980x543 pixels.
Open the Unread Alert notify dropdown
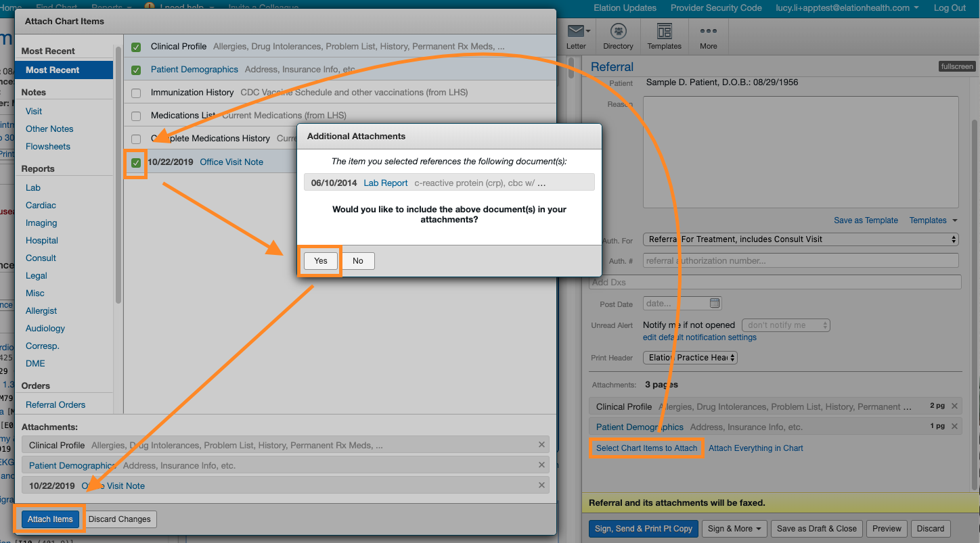[x=786, y=325]
